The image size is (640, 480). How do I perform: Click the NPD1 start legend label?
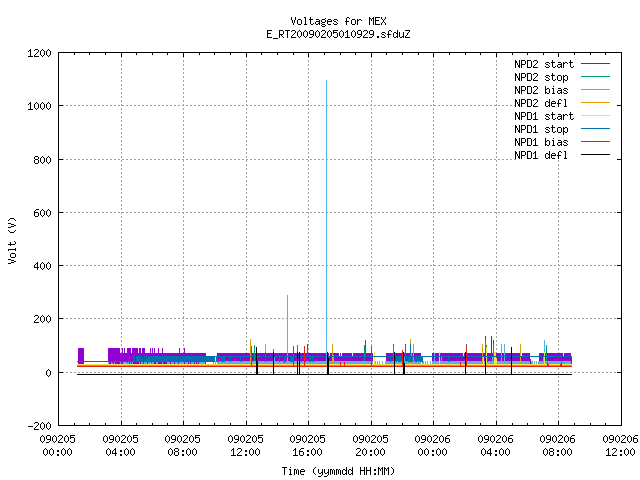coord(544,116)
